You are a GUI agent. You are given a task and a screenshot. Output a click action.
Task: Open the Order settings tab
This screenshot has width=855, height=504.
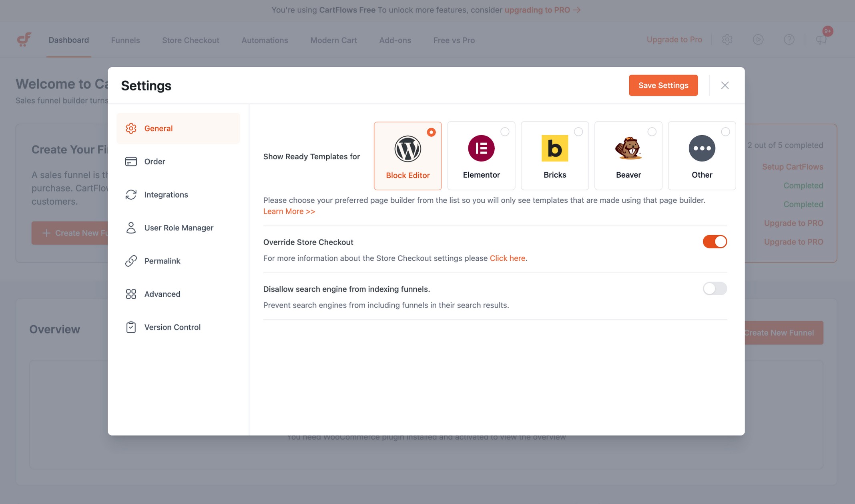[178, 162]
